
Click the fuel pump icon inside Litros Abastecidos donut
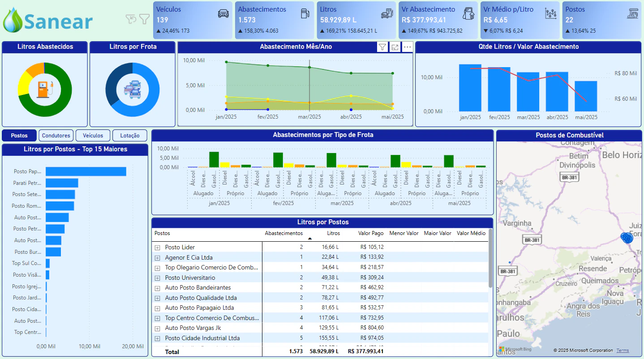pyautogui.click(x=45, y=90)
